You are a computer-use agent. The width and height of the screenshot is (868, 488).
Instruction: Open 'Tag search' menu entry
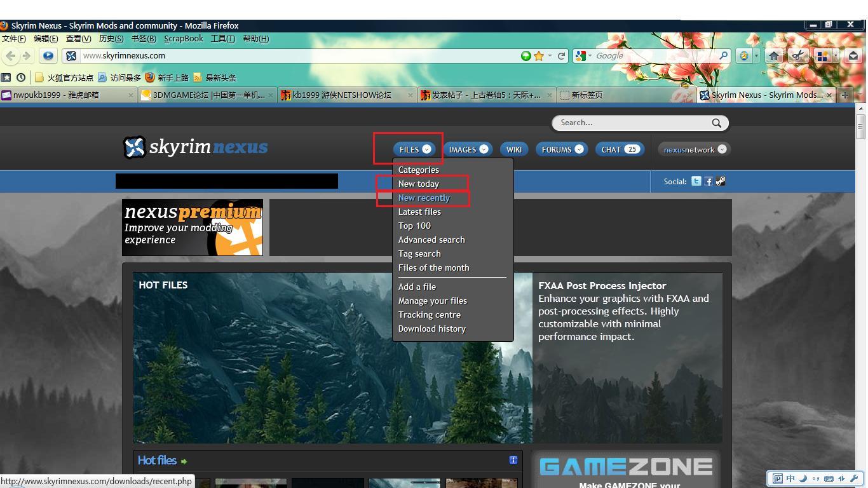(419, 254)
